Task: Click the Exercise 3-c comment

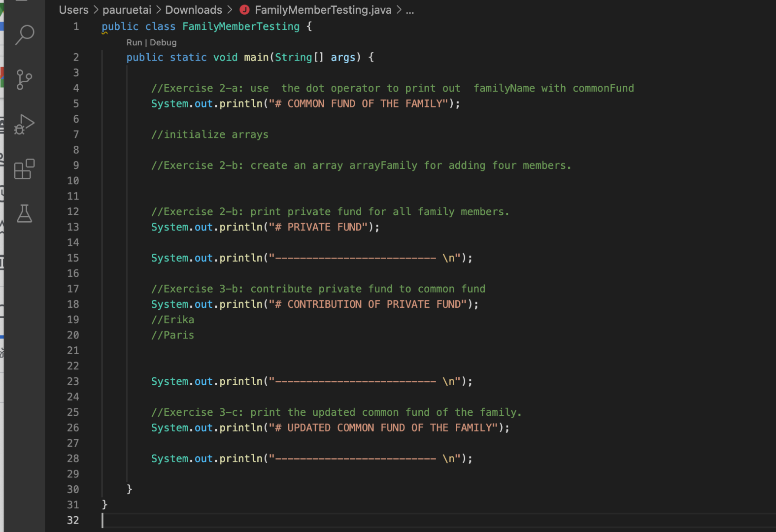Action: coord(337,412)
